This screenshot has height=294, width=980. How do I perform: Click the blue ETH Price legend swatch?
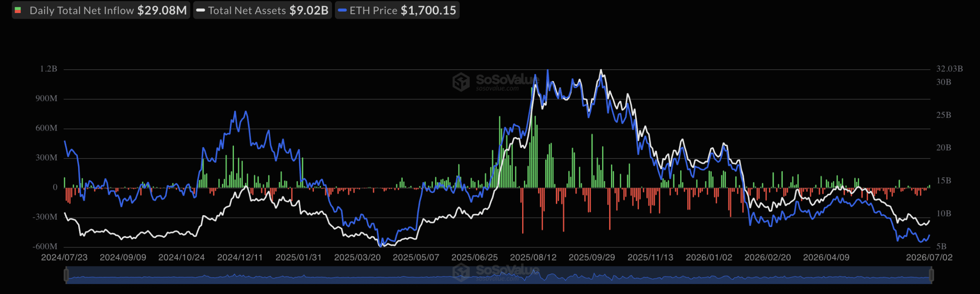click(343, 10)
